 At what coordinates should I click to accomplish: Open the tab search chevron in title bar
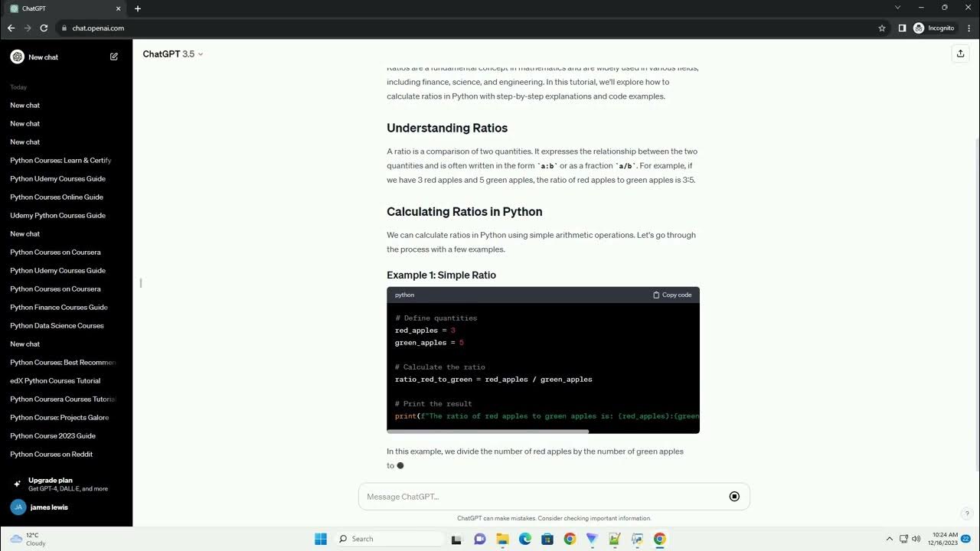click(897, 8)
